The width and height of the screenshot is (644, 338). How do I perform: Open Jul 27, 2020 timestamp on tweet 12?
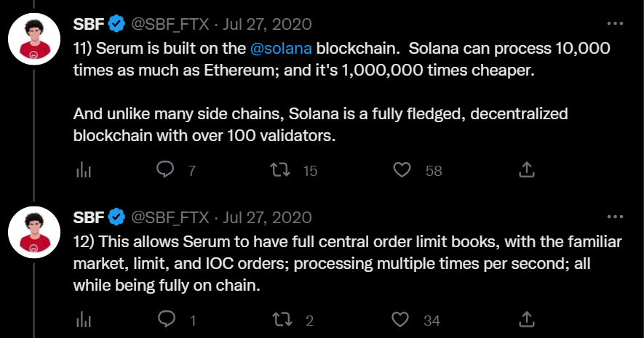point(267,217)
